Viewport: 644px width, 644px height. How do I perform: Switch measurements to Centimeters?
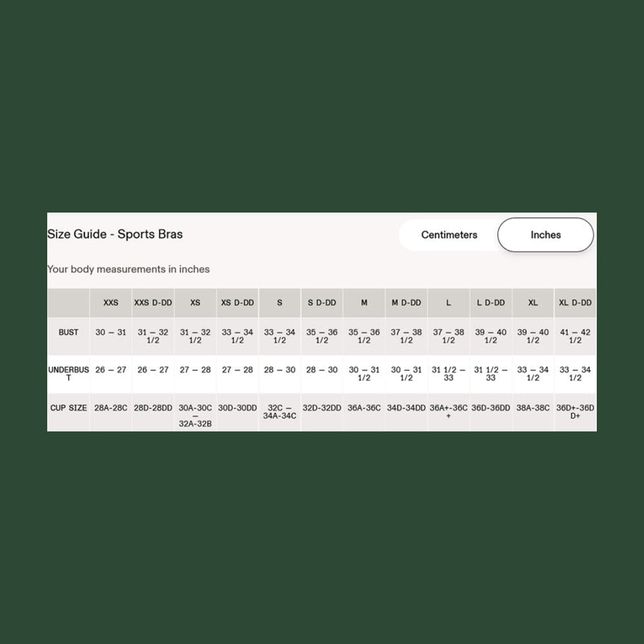coord(449,235)
